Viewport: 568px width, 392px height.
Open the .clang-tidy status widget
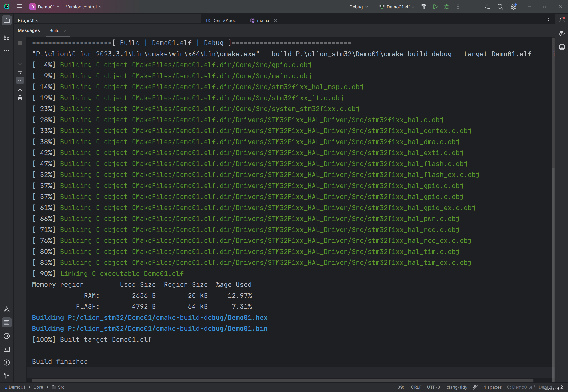[456, 387]
